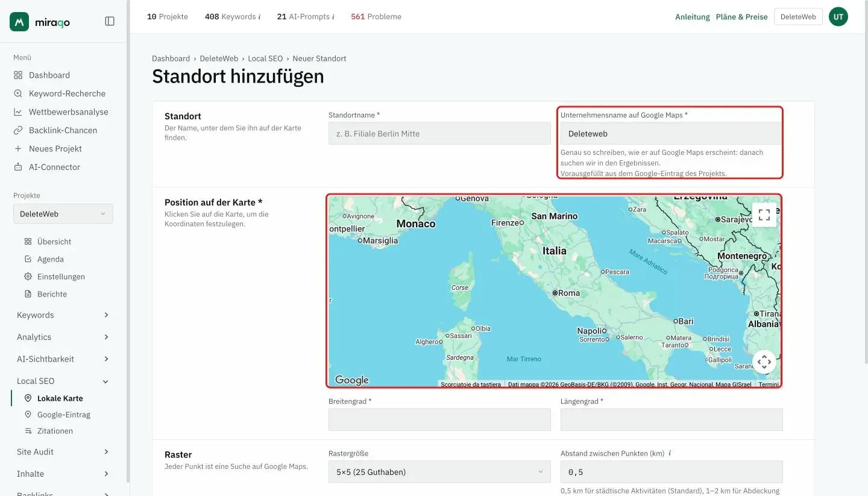Open the DeleteWeb project dropdown
The height and width of the screenshot is (496, 868).
click(63, 214)
